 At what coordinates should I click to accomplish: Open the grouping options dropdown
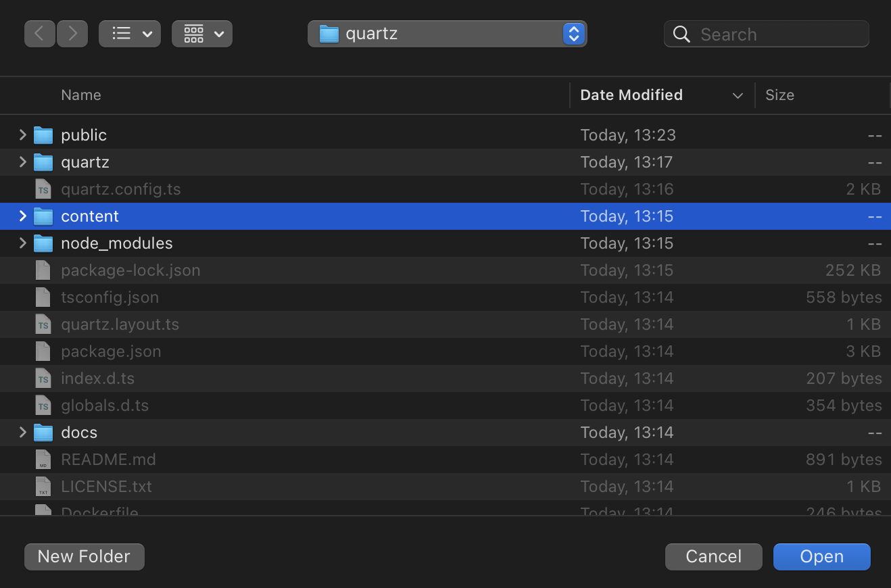[x=202, y=34]
